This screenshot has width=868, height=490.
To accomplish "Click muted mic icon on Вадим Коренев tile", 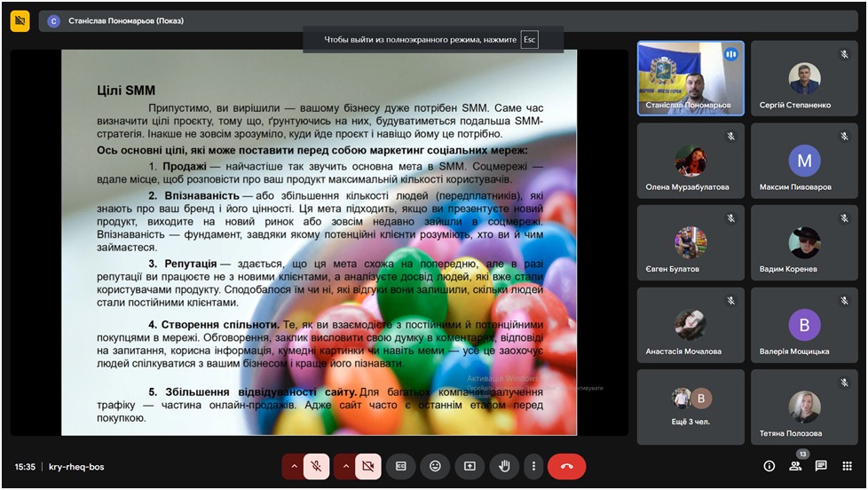I will pyautogui.click(x=844, y=218).
